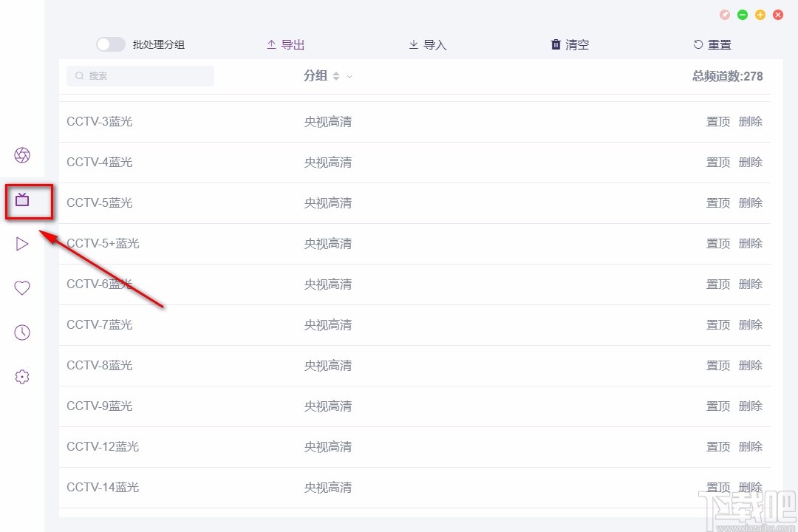The height and width of the screenshot is (532, 798).
Task: Select the aperture/live icon in sidebar
Action: (22, 155)
